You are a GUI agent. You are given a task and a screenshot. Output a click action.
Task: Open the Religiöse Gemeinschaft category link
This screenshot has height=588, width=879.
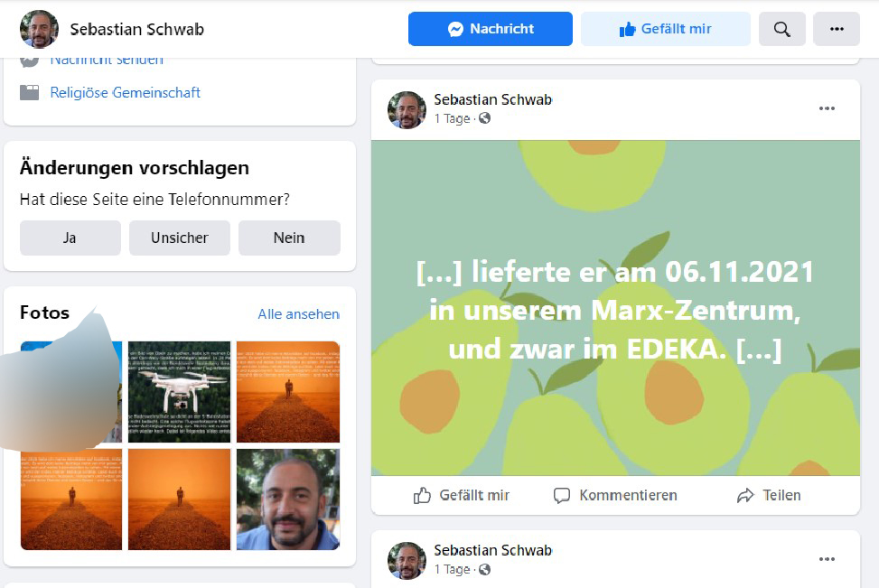pyautogui.click(x=125, y=92)
